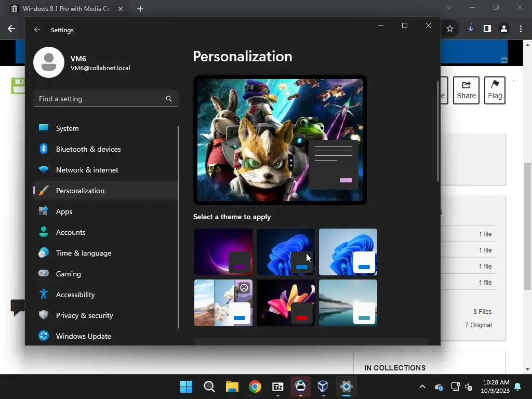Show hidden system tray icons

pos(422,387)
